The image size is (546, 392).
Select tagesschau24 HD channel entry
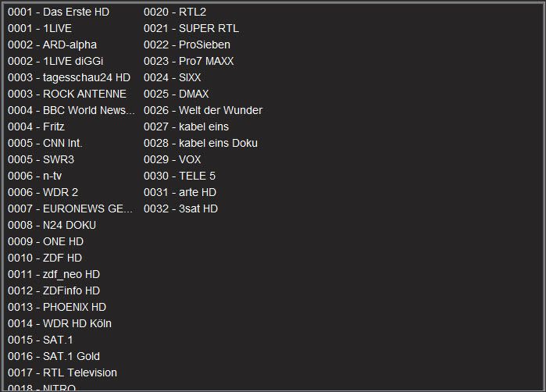69,77
